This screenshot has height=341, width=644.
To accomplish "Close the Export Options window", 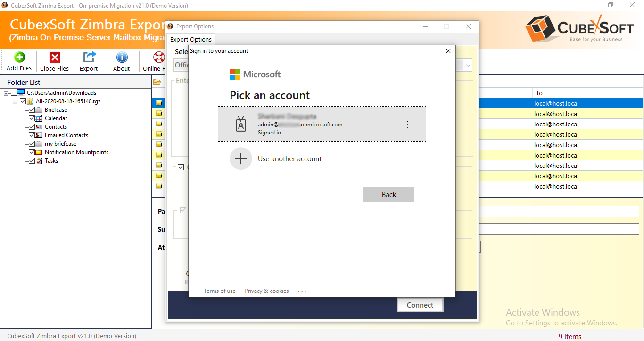I will pyautogui.click(x=468, y=26).
